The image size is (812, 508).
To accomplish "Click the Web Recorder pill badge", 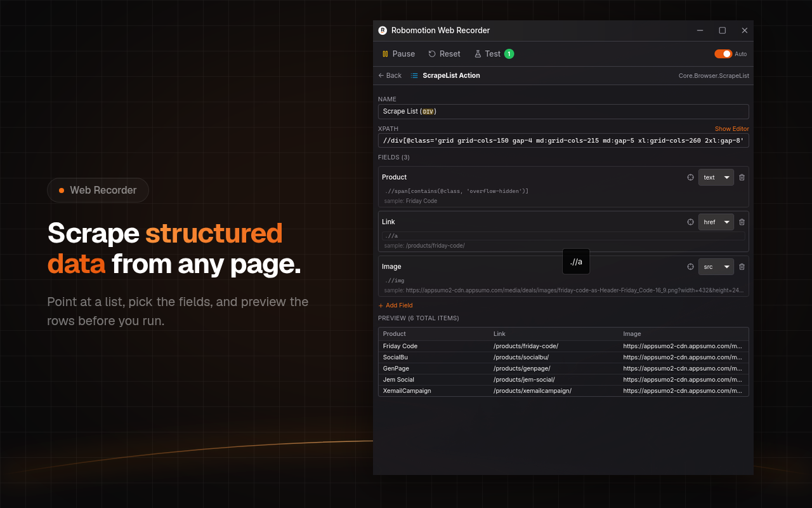I will coord(98,190).
